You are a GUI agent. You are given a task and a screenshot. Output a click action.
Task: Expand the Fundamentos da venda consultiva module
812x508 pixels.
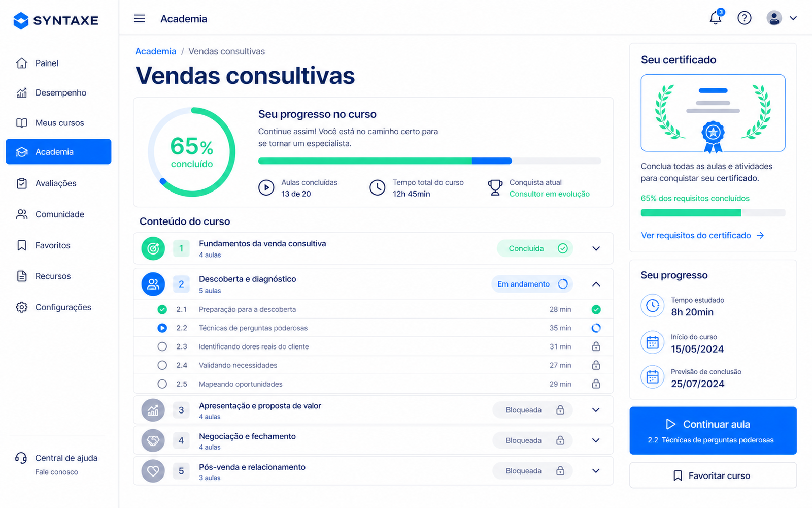click(x=596, y=248)
